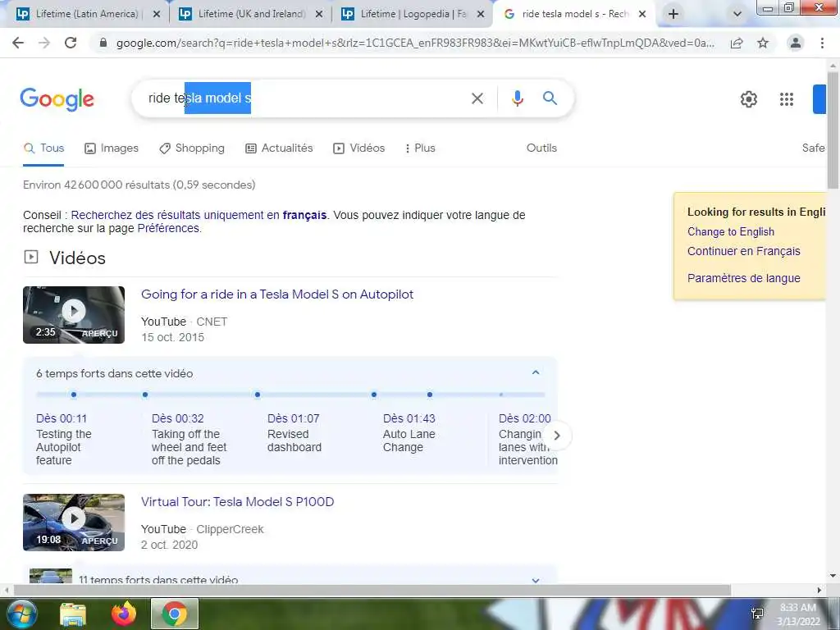The height and width of the screenshot is (630, 840).
Task: Open 'Going for a ride in a Tesla Model S' result
Action: click(x=277, y=294)
